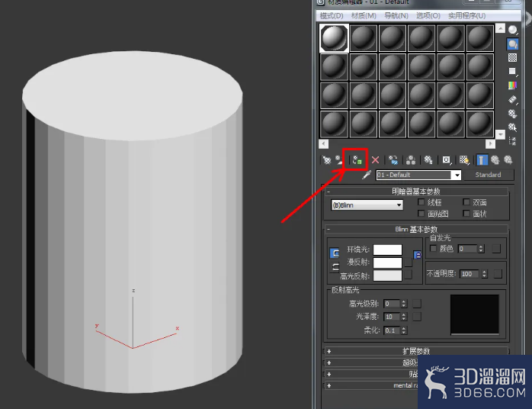Image resolution: width=532 pixels, height=409 pixels.
Task: Open the Sample UV Tiling flyout
Action: pos(513,71)
